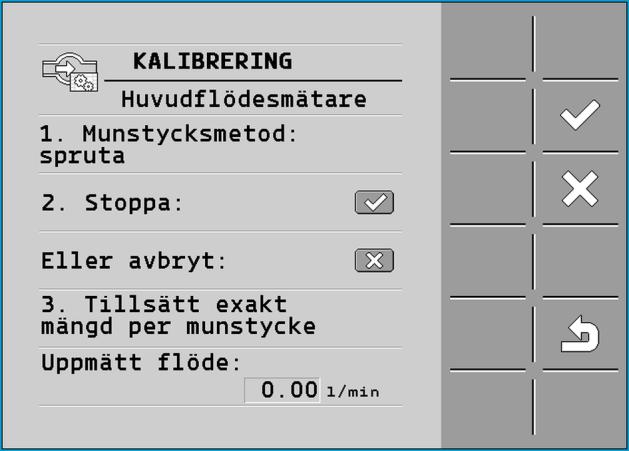Go back with the return arrow softkey

[580, 334]
